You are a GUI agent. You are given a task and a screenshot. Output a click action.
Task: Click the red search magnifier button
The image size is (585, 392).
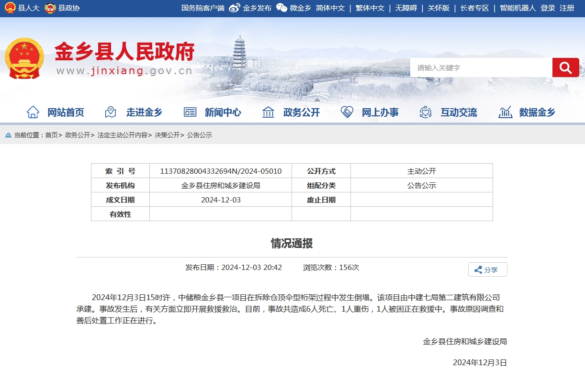tap(565, 67)
